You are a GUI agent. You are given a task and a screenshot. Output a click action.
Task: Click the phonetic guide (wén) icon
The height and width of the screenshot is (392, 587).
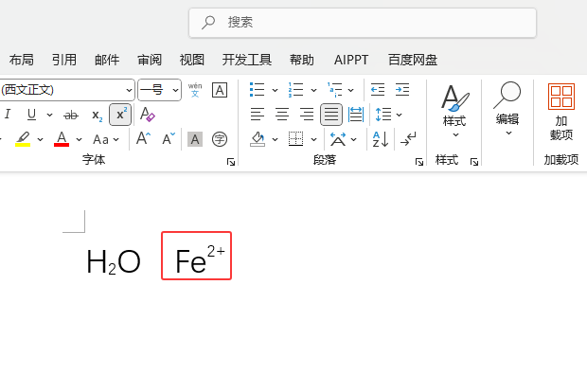click(x=195, y=90)
